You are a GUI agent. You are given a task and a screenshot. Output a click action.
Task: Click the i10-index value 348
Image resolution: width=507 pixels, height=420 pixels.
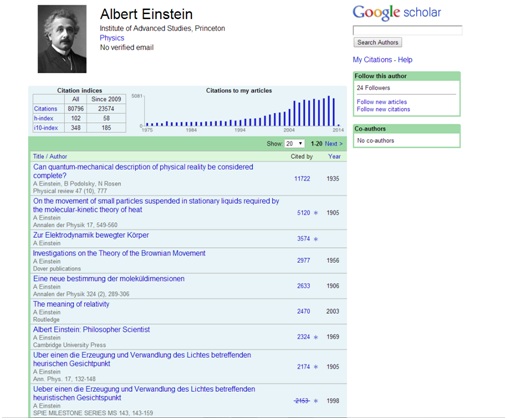coord(76,128)
